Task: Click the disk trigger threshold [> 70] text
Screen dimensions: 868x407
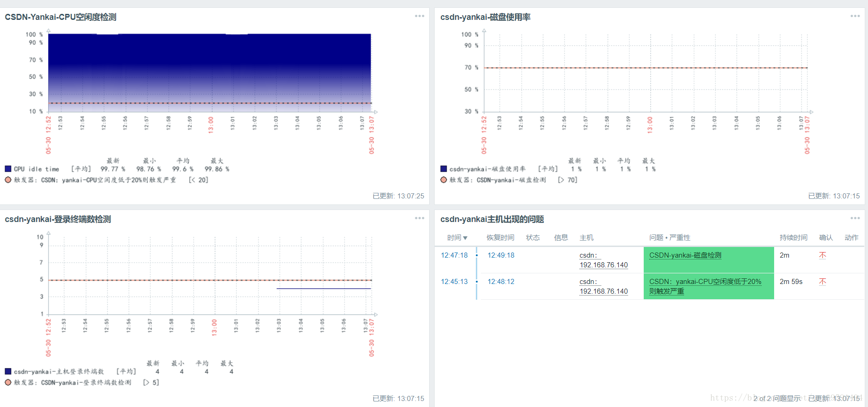Action: (567, 180)
